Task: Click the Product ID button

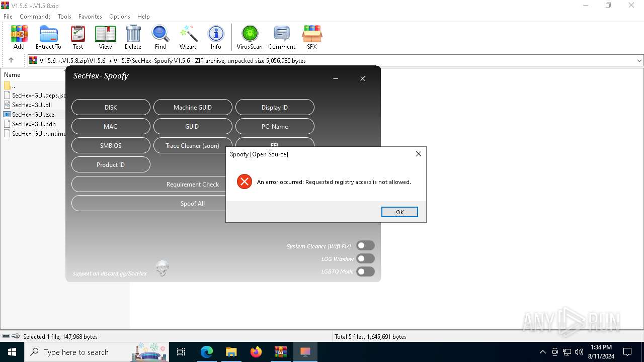Action: [111, 164]
